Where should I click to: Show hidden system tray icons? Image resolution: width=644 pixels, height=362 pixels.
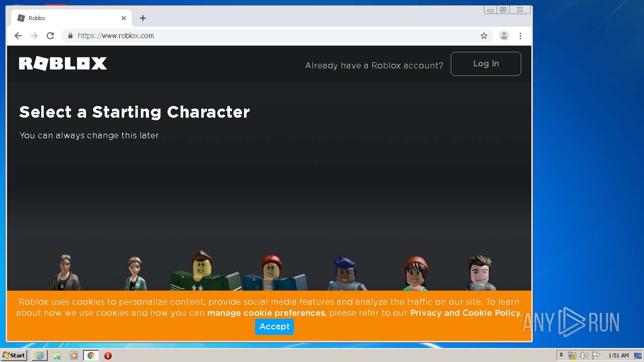click(561, 355)
